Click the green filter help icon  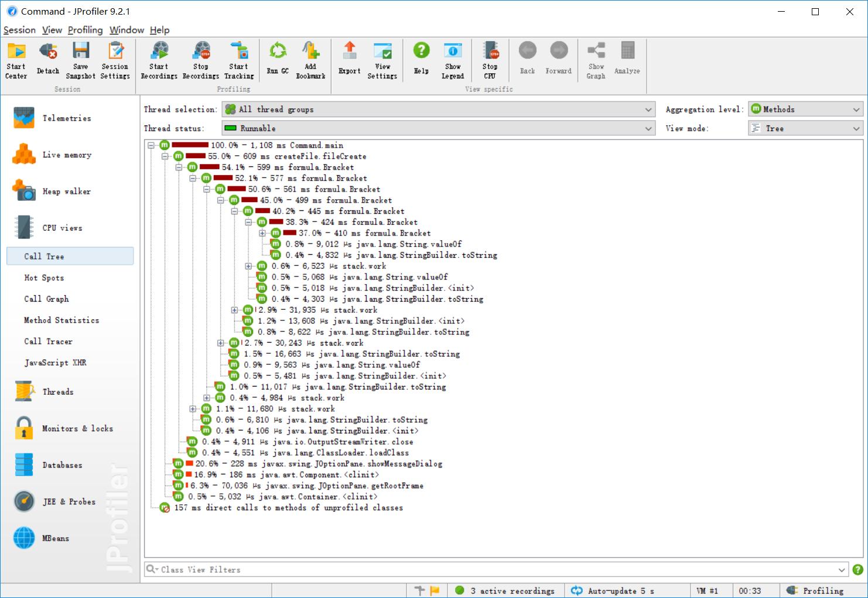[x=857, y=569]
